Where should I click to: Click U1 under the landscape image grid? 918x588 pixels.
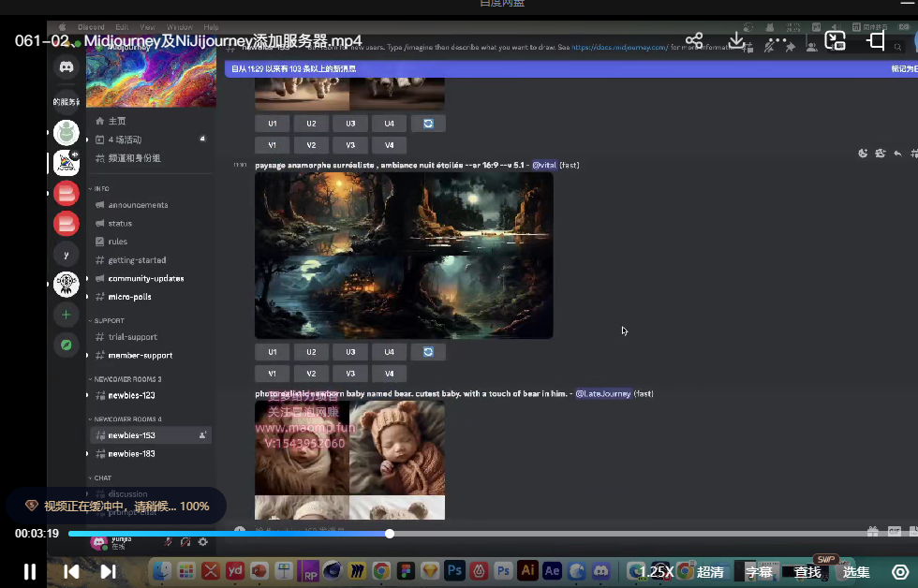click(273, 352)
